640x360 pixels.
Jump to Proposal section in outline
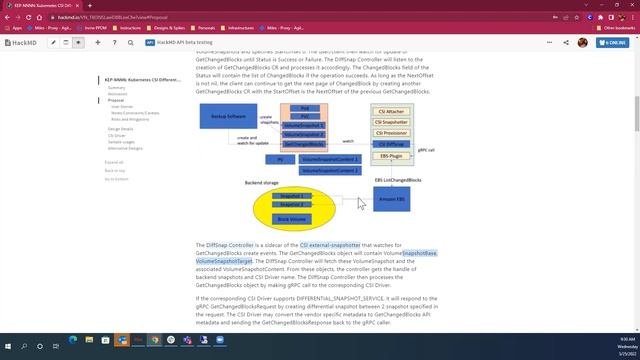coord(116,100)
